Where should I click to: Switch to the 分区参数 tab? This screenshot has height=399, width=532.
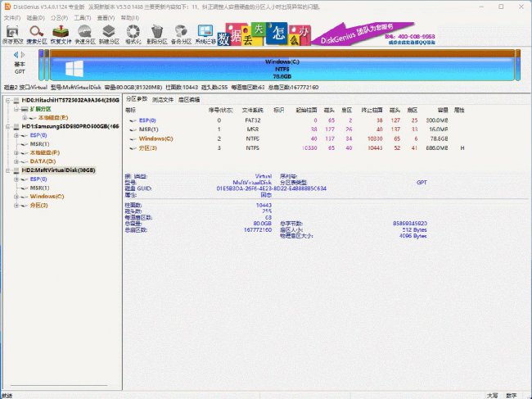click(x=137, y=99)
